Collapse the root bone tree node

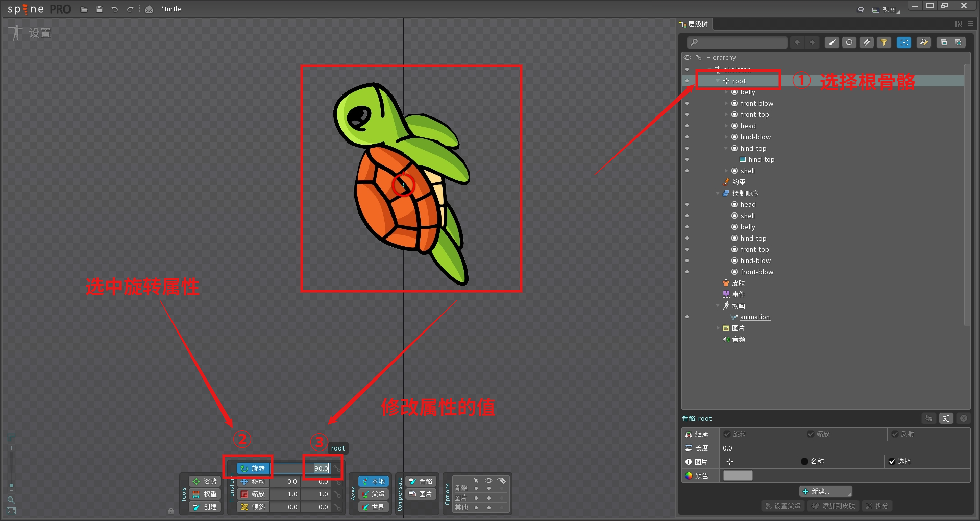pos(718,81)
